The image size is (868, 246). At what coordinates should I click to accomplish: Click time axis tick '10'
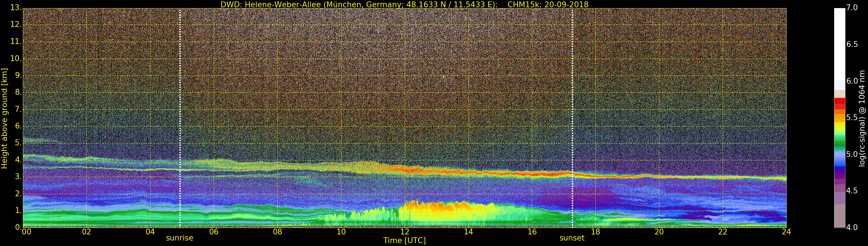point(341,232)
